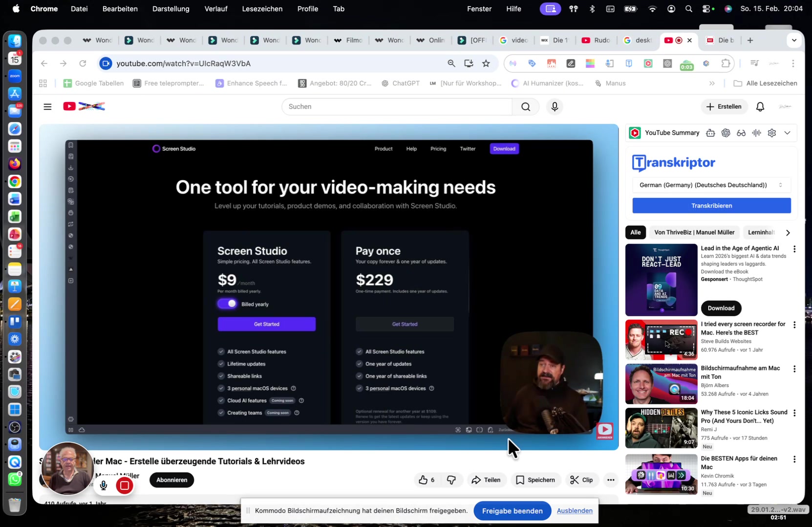812x527 pixels.
Task: Open the Bearbeiten menu
Action: pyautogui.click(x=120, y=9)
